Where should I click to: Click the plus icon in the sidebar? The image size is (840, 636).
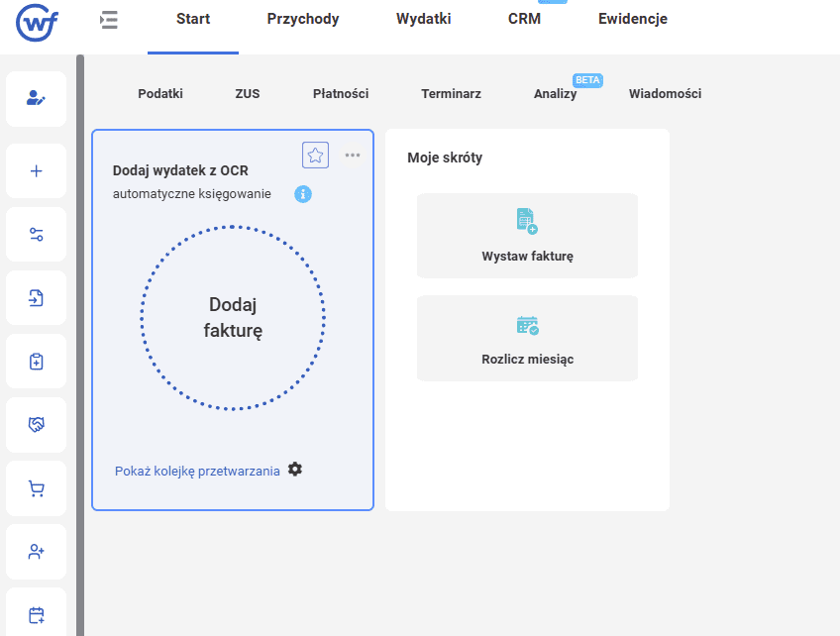point(37,170)
